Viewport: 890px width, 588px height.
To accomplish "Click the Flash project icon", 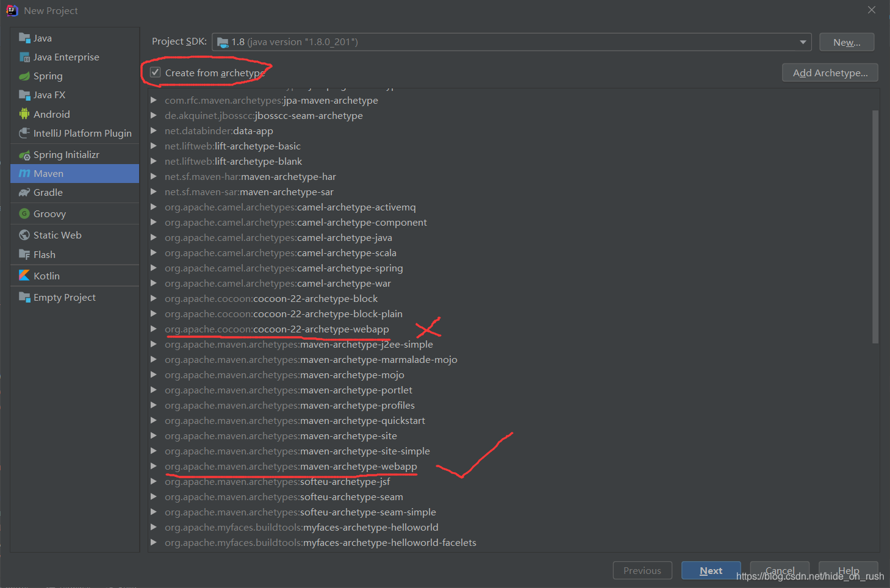I will 24,254.
